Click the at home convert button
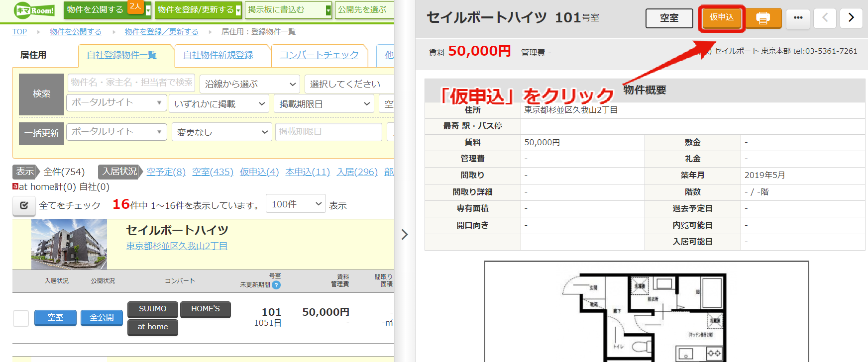Viewport: 868px width, 362px height. point(152,327)
